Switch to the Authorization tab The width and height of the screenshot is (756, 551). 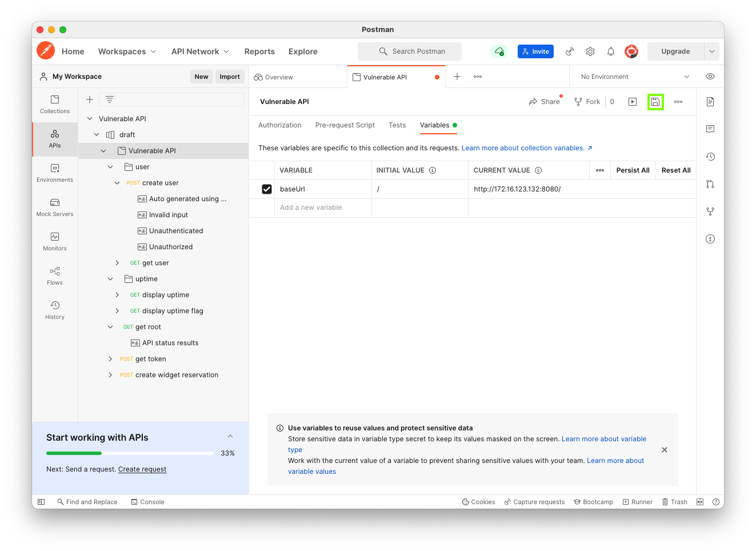pos(280,125)
